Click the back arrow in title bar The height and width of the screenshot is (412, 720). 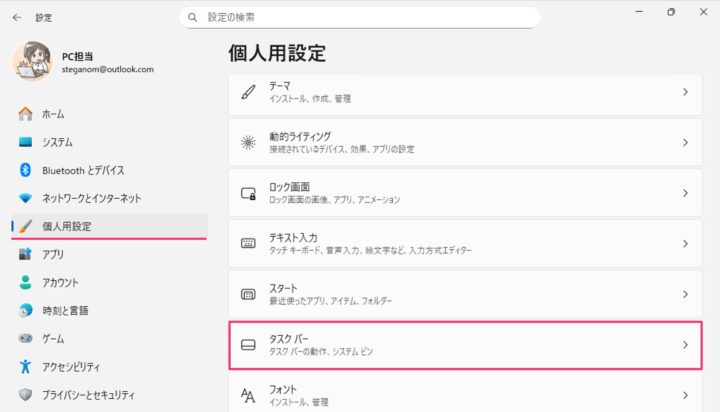[17, 17]
